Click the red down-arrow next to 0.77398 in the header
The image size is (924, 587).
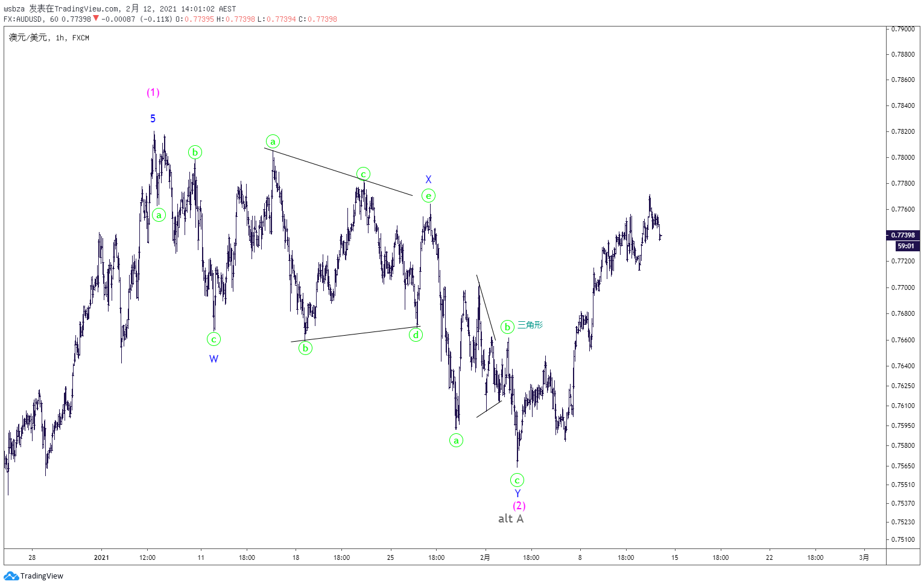click(96, 18)
